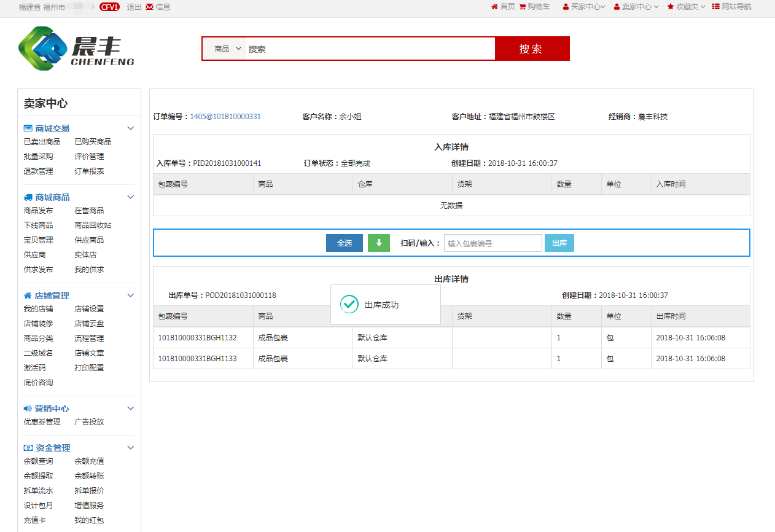Focus the 输入包裹编号 input field

(493, 243)
